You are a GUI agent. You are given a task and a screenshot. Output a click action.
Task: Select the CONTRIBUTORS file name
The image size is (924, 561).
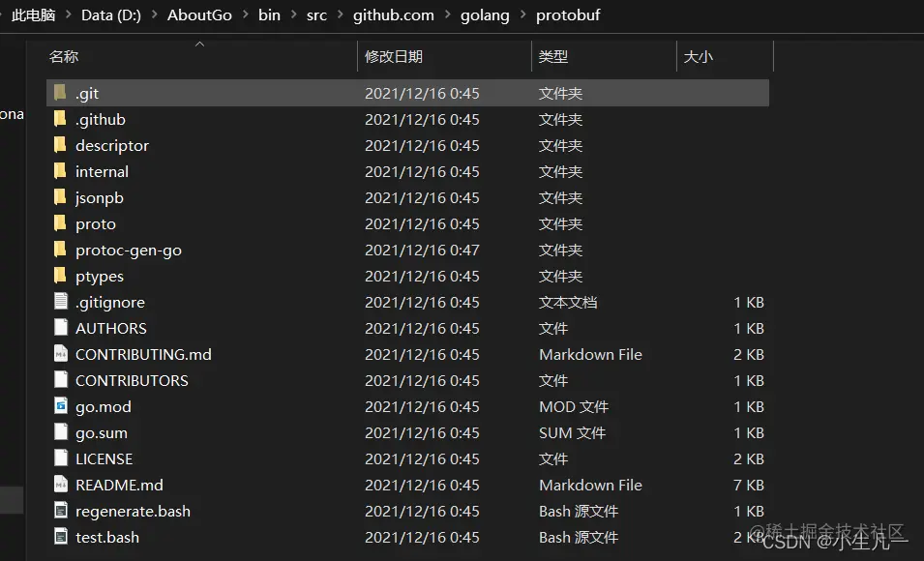(x=132, y=381)
